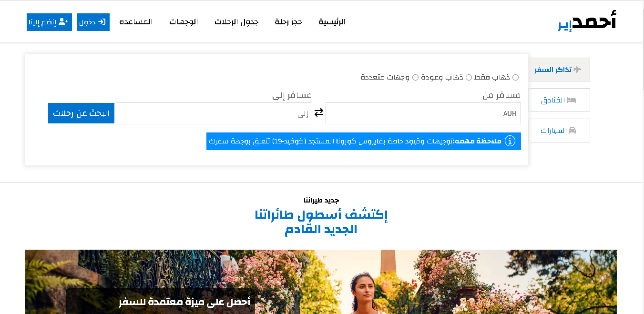This screenshot has width=644, height=314.
Task: Click the البحث عن رحلات search button
Action: 81,113
